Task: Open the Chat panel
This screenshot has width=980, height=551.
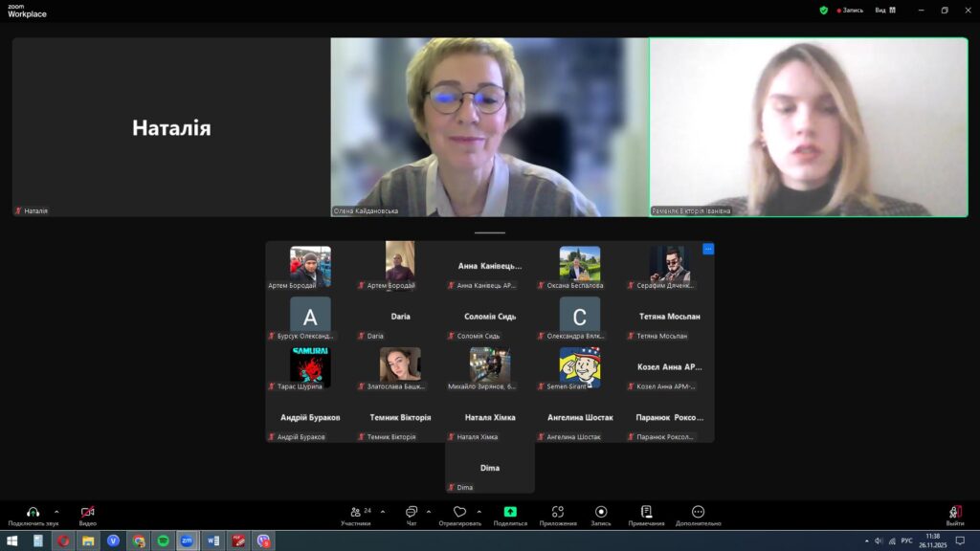Action: (x=412, y=512)
